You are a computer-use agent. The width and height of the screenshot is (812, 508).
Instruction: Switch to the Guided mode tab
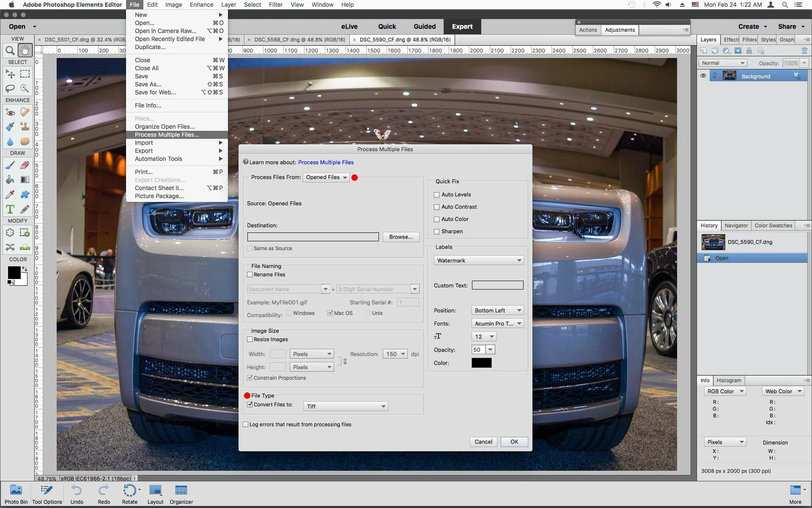coord(424,26)
